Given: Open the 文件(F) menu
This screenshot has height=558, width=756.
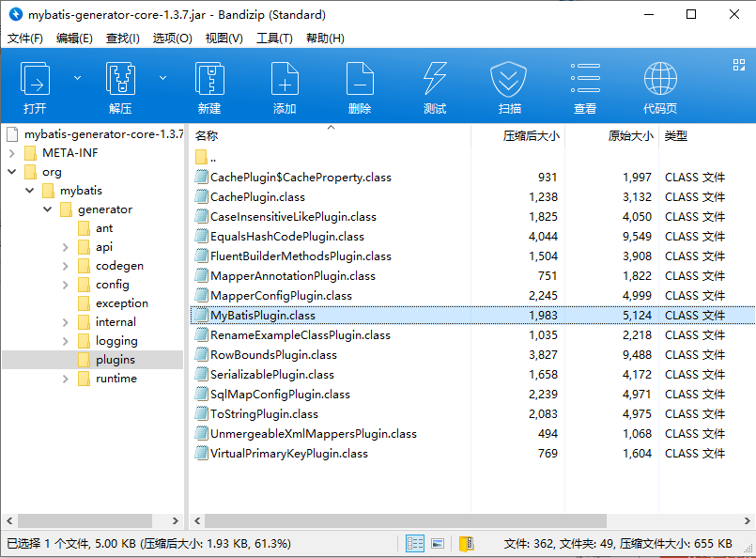Looking at the screenshot, I should coord(25,39).
